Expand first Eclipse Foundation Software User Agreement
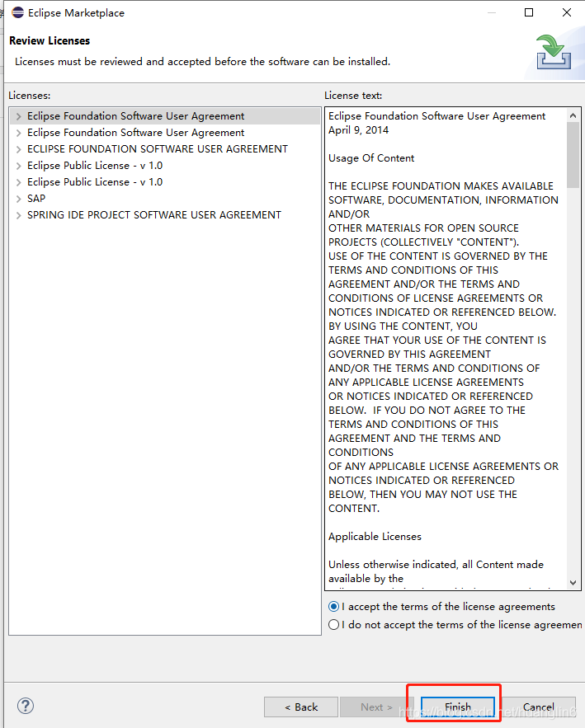 [x=19, y=116]
